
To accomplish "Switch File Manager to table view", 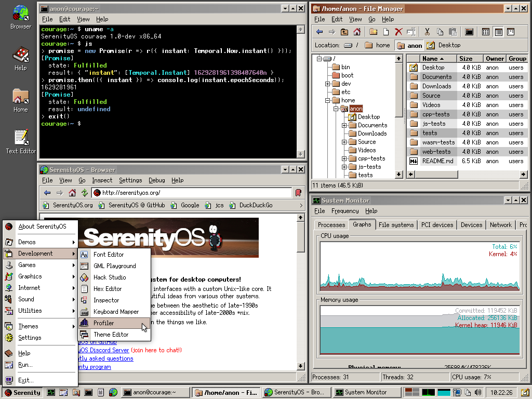I will click(498, 32).
